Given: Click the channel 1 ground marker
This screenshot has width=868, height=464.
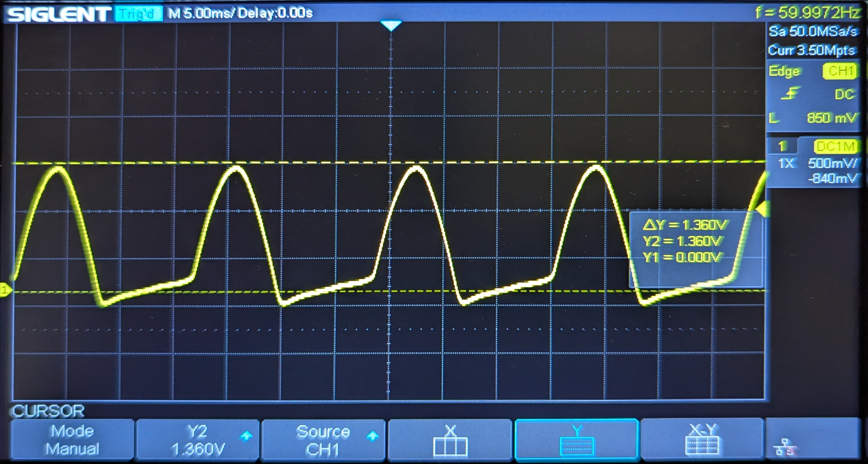Looking at the screenshot, I should coord(5,289).
